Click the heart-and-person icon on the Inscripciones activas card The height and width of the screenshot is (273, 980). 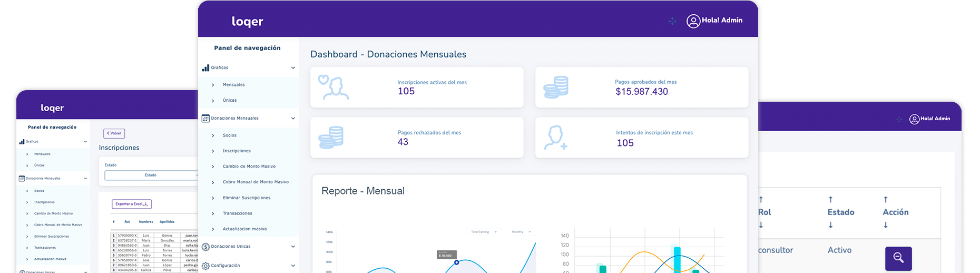pos(333,87)
